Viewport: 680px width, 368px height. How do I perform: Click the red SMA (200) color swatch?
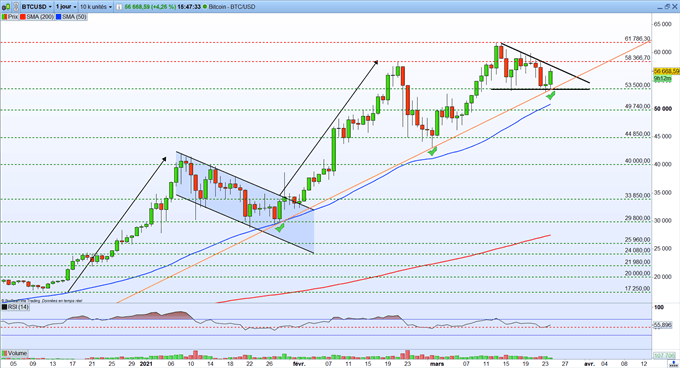pyautogui.click(x=23, y=17)
